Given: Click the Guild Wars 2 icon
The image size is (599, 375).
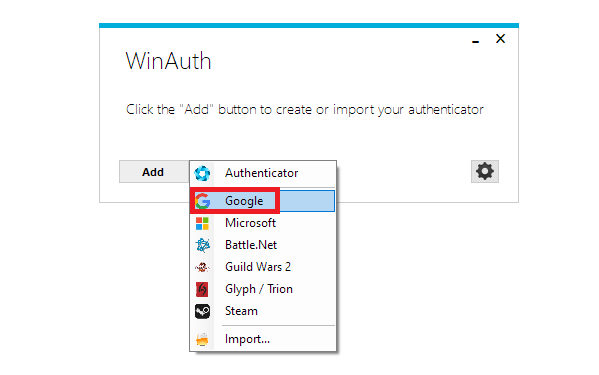Looking at the screenshot, I should (x=202, y=267).
